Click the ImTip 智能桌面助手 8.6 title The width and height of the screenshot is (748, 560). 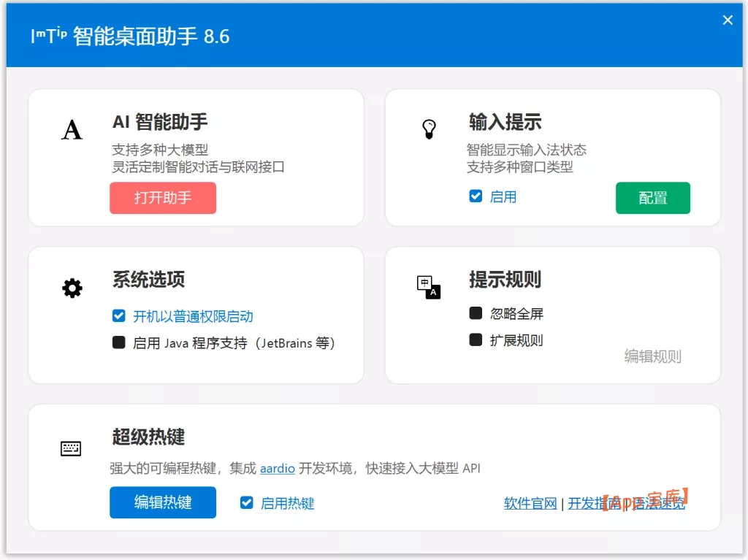click(x=130, y=37)
